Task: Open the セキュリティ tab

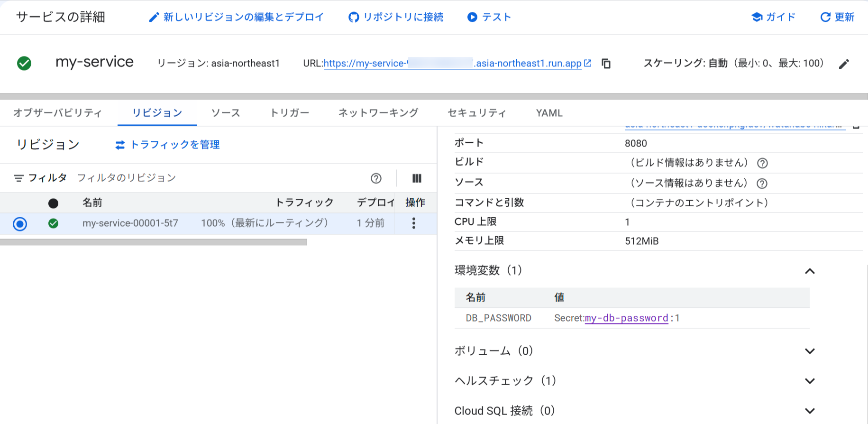Action: [477, 113]
